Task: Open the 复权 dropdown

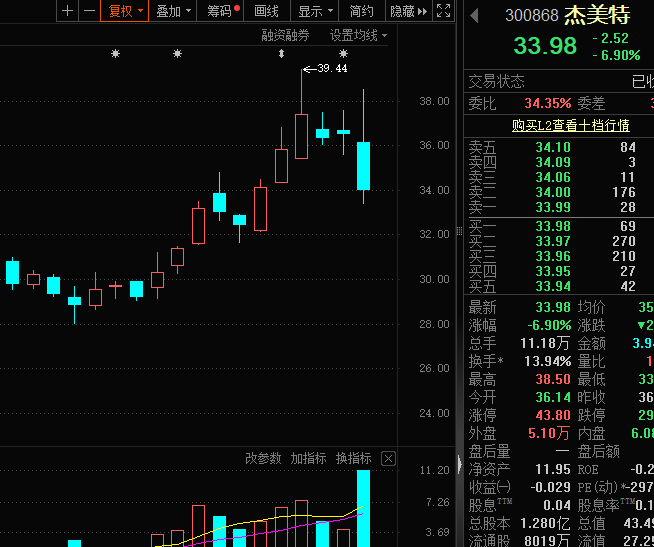Action: [x=125, y=11]
